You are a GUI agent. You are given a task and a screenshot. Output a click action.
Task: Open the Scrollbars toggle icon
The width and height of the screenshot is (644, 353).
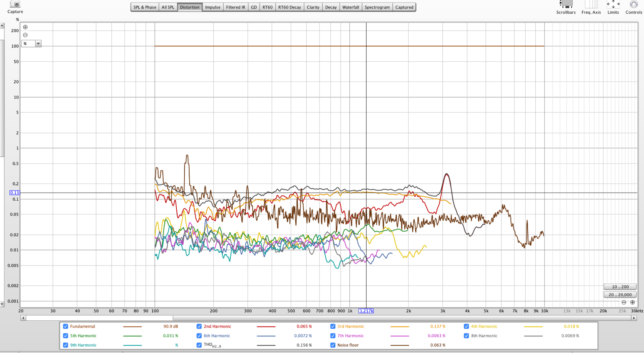566,4
